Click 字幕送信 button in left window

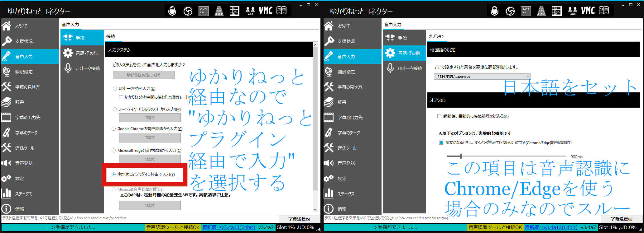click(299, 219)
